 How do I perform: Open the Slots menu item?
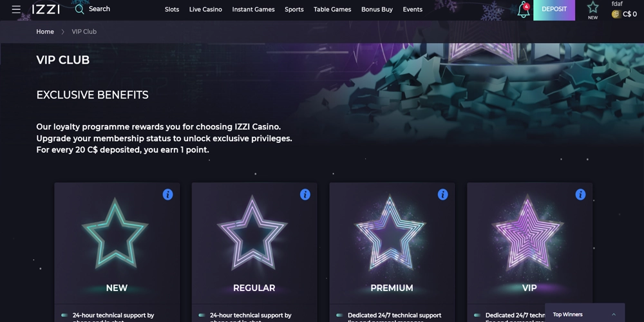172,10
